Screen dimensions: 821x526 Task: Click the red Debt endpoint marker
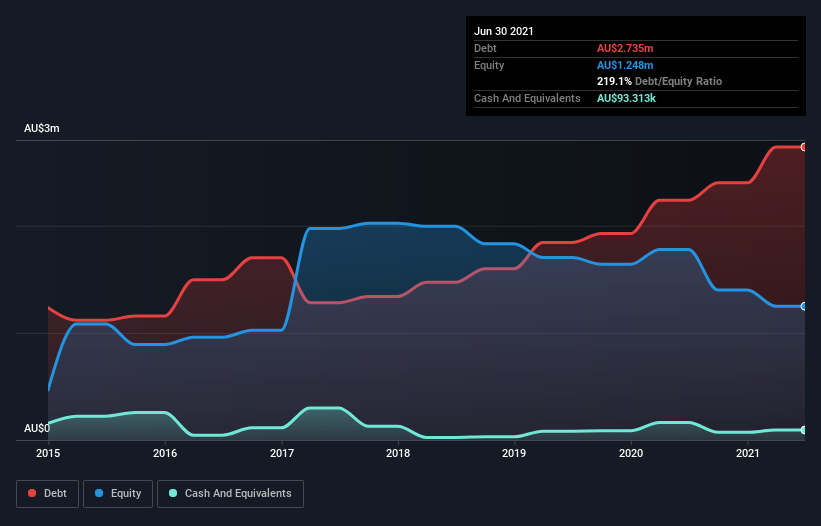point(804,147)
